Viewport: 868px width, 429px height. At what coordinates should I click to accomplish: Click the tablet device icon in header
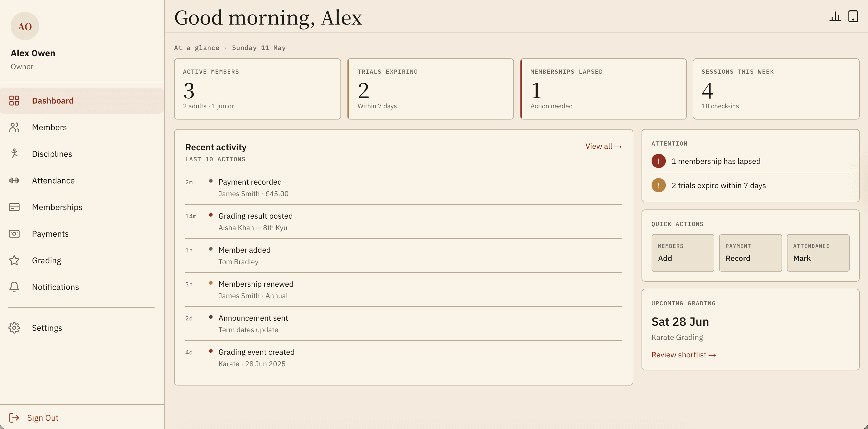[853, 17]
